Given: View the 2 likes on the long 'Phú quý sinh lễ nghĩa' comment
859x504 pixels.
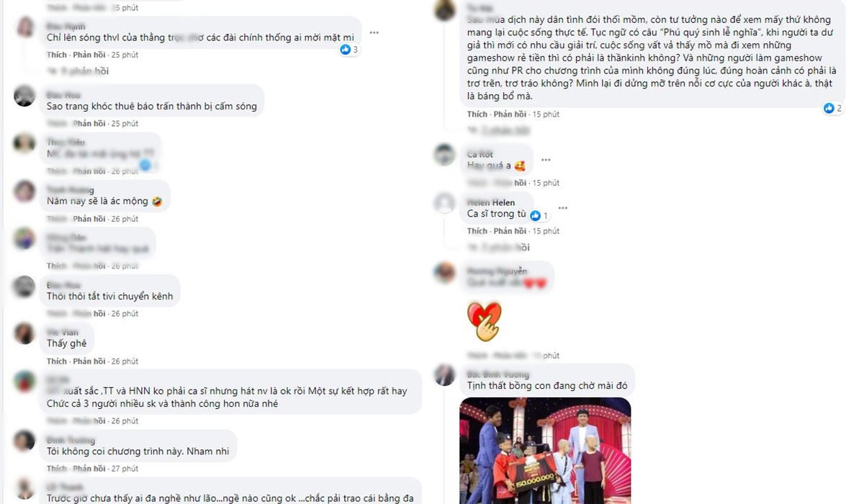Looking at the screenshot, I should [x=832, y=109].
